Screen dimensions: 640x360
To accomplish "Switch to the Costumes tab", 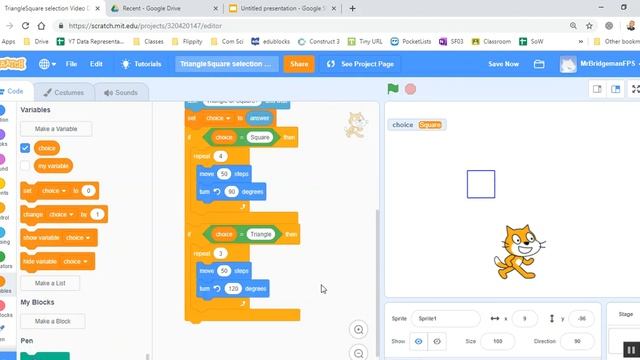I will 64,93.
